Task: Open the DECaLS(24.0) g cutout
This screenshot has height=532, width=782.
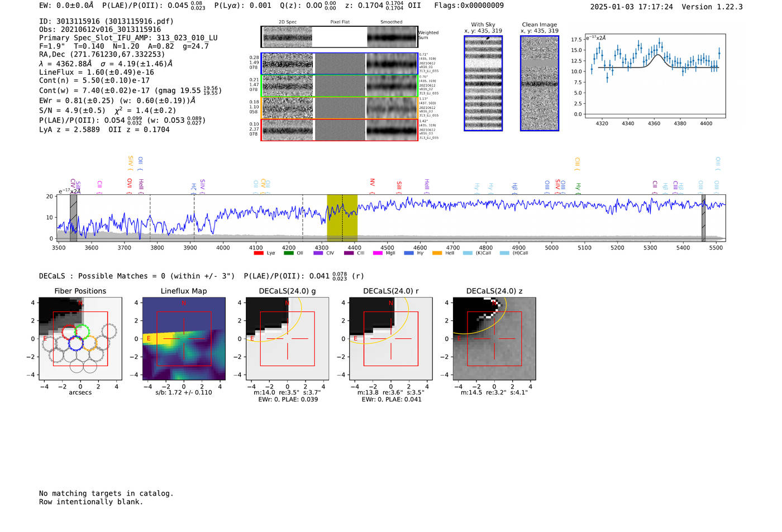Action: [x=287, y=339]
